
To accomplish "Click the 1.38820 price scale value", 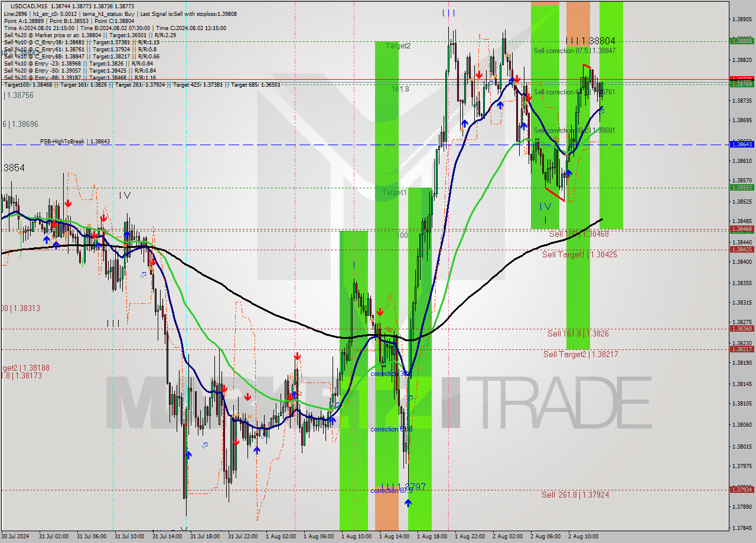I will coord(742,60).
